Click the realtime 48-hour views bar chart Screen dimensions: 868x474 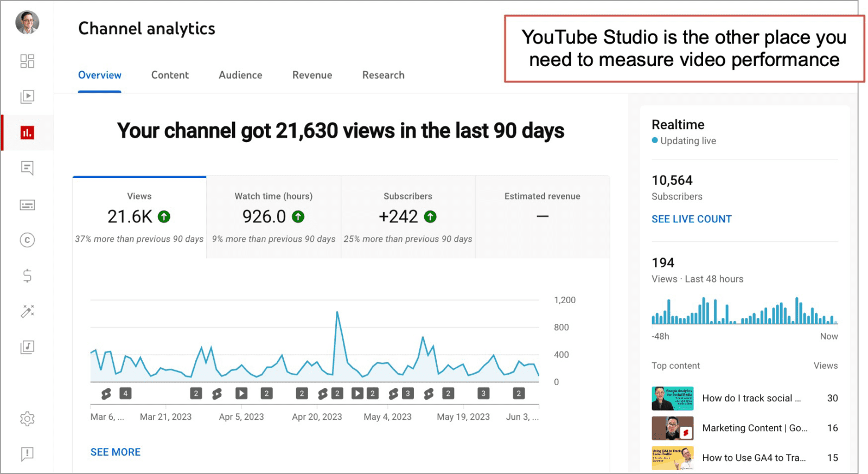[x=745, y=311]
